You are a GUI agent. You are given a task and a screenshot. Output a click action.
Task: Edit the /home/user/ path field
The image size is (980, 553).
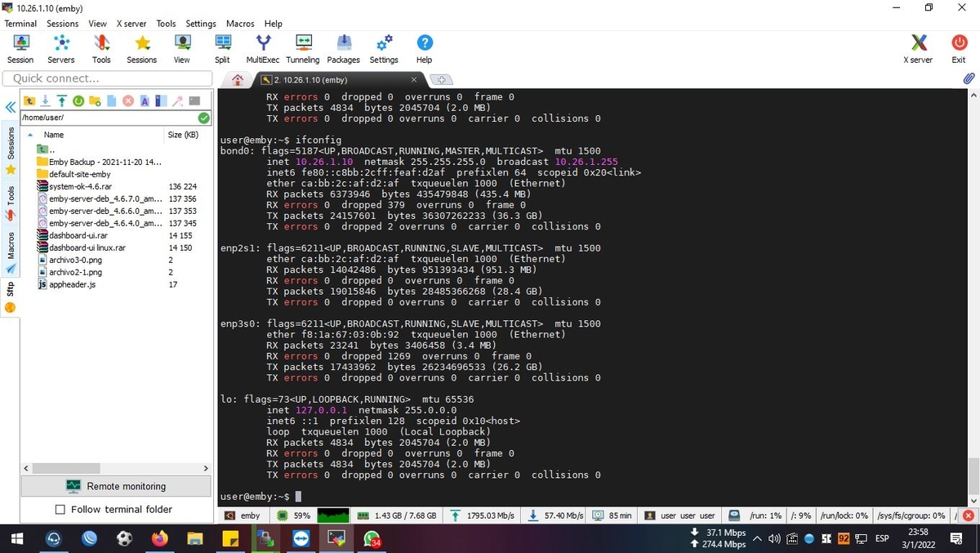pos(109,118)
